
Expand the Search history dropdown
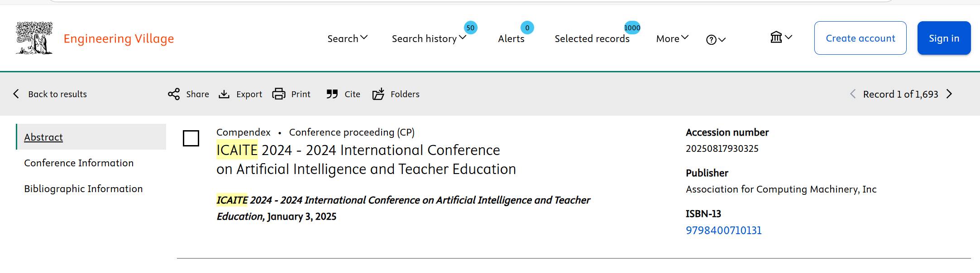(x=428, y=39)
